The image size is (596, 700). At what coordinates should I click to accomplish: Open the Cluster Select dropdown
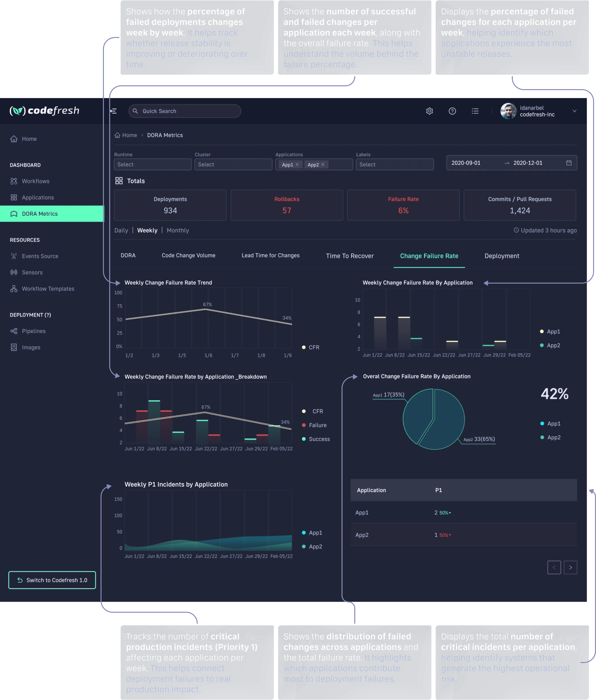tap(233, 164)
